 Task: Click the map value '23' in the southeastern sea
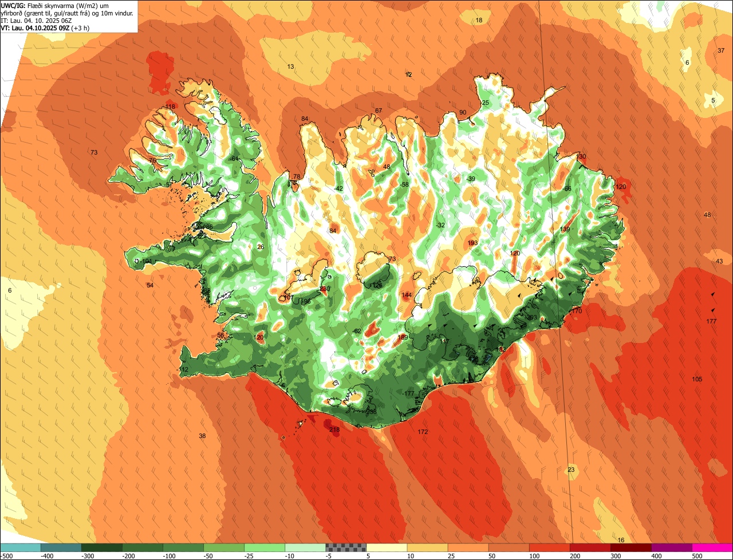[x=571, y=470]
